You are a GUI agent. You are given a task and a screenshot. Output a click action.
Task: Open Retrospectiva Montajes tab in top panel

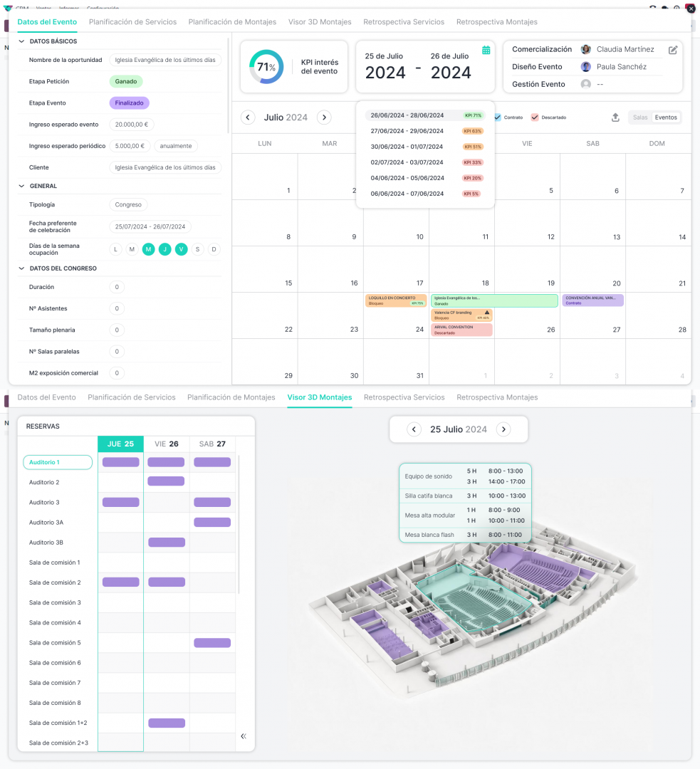496,22
